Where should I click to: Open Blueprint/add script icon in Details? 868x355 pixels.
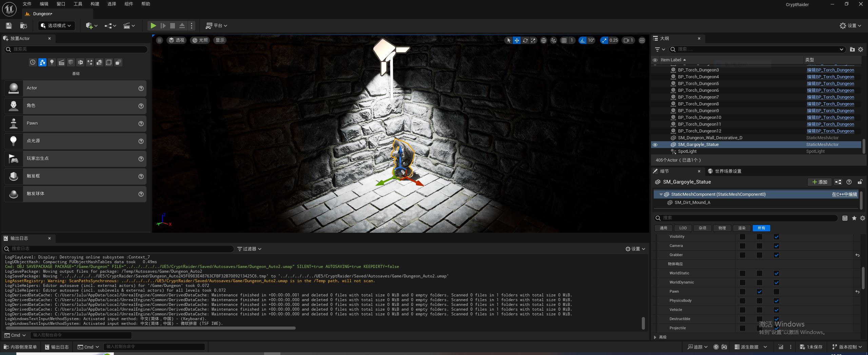click(x=838, y=182)
